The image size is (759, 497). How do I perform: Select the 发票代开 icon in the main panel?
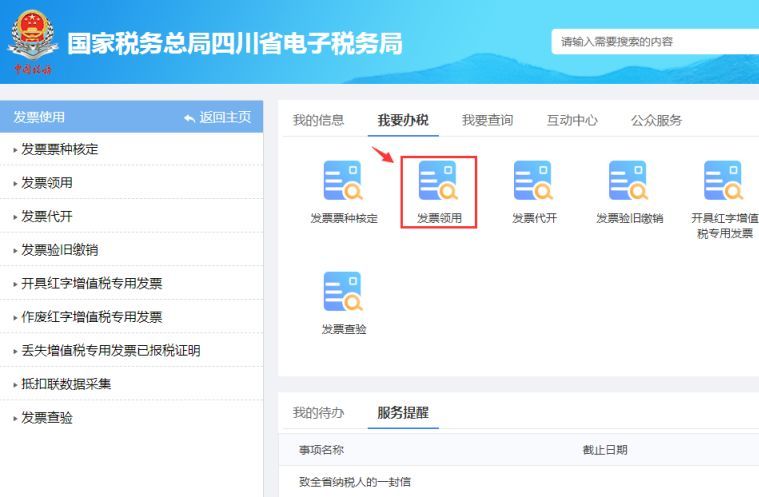point(533,181)
